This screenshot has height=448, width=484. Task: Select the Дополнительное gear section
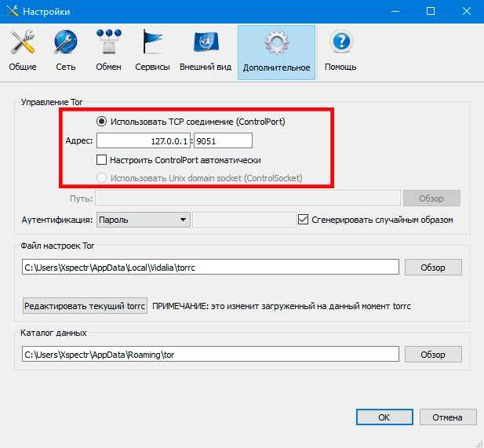pos(276,53)
